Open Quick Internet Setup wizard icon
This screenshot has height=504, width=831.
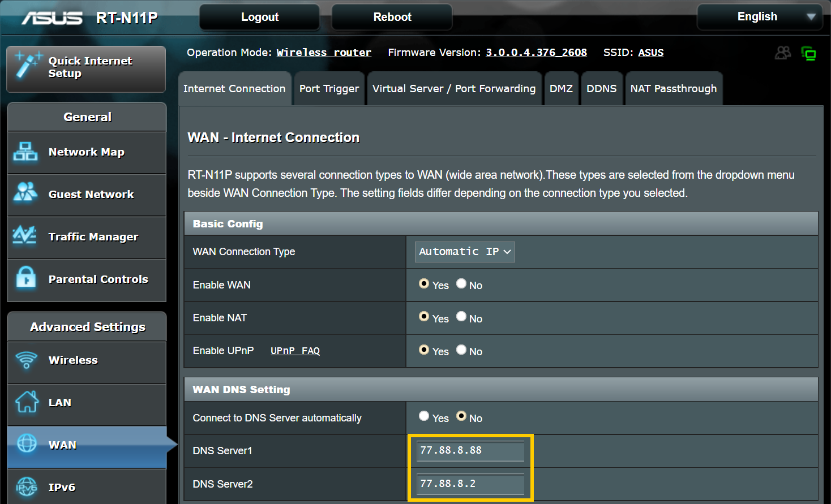pos(27,66)
